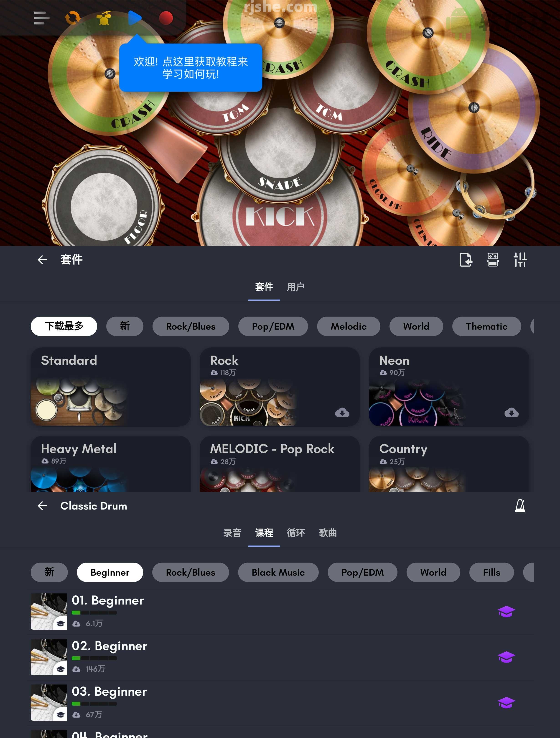Viewport: 560px width, 738px height.
Task: Tap the play button in toolbar
Action: 135,18
